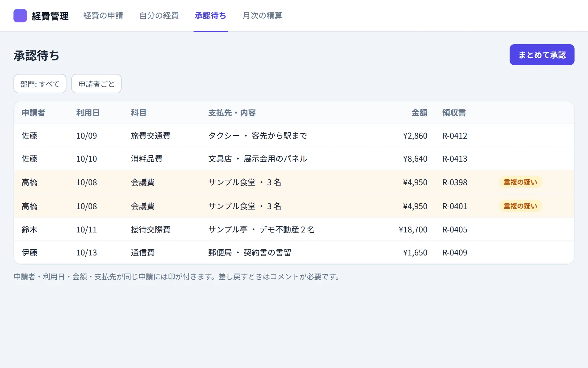Select receipt number R-0401
Screen dimensions: 588x368
pos(454,206)
